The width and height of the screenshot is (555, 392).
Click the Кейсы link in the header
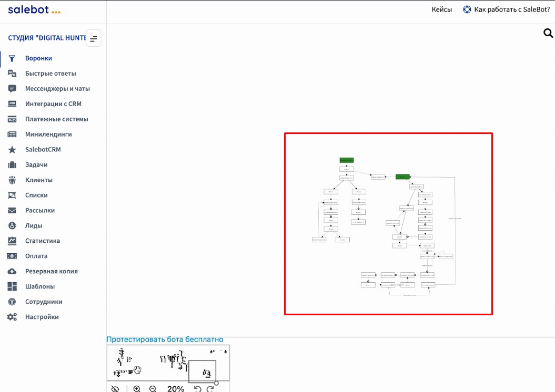point(441,9)
